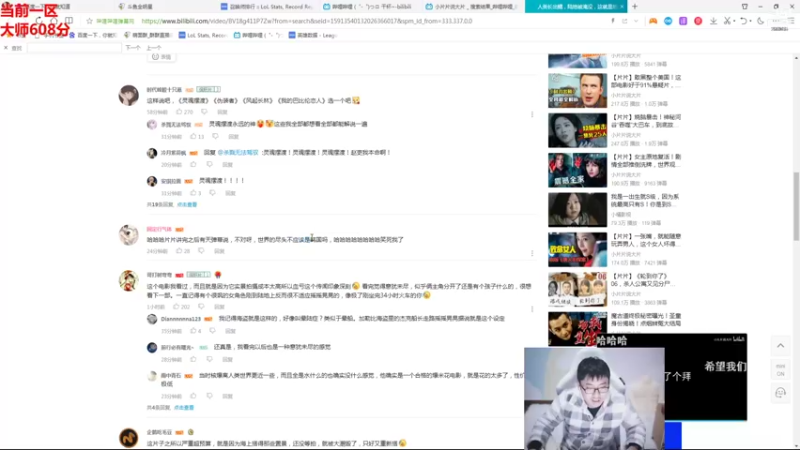Open the 百度一下 bookmark
This screenshot has height=450, width=800.
click(x=92, y=35)
